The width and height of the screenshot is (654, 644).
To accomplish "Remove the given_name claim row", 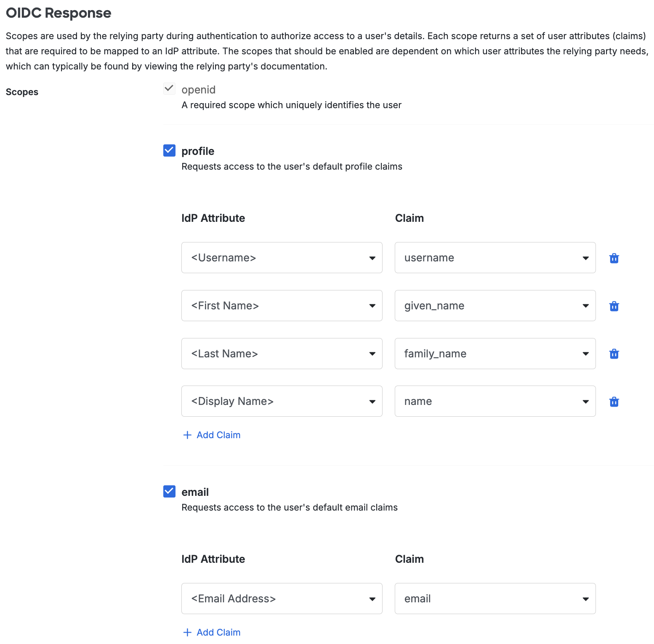I will pyautogui.click(x=614, y=306).
